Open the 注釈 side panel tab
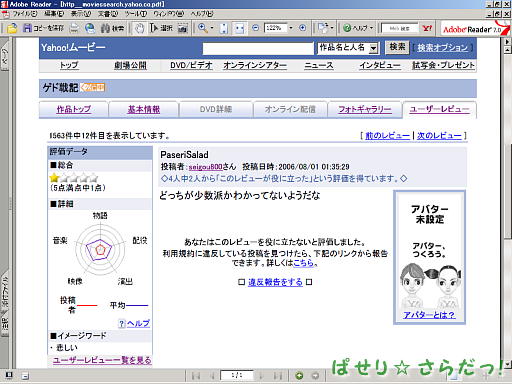Viewport: 512px width, 384px height. click(5, 324)
